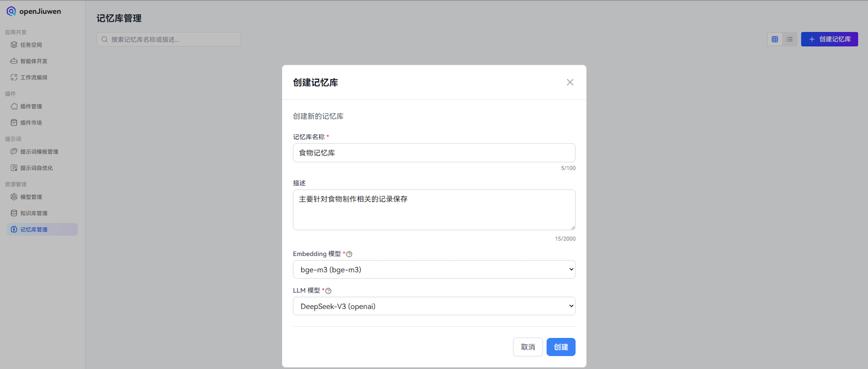Open the LLM 模型 dropdown

click(434, 306)
